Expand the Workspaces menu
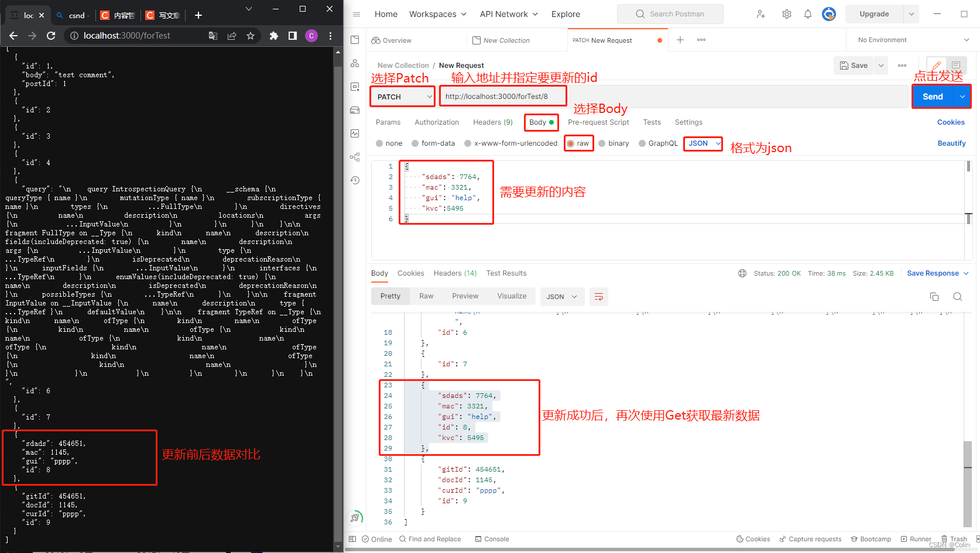 pyautogui.click(x=438, y=14)
